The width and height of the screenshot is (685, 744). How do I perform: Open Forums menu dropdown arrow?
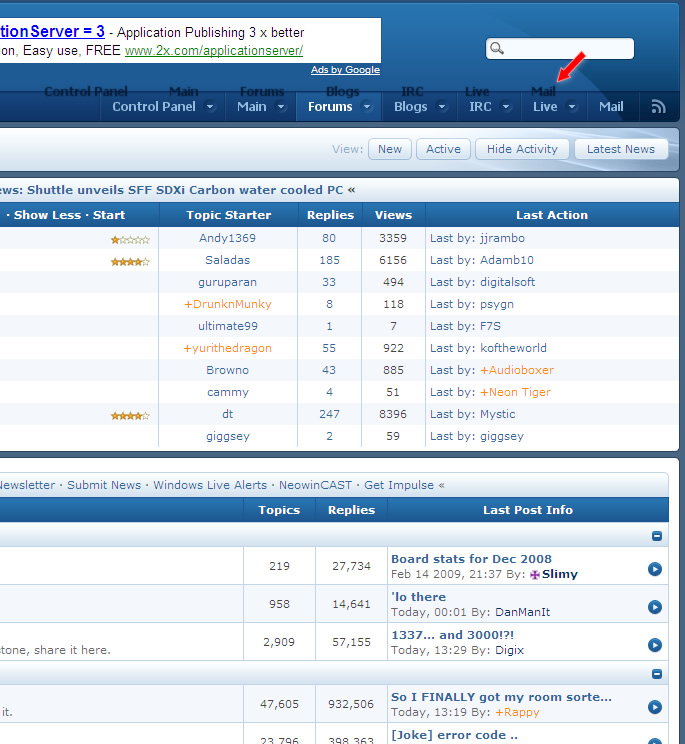pos(367,107)
